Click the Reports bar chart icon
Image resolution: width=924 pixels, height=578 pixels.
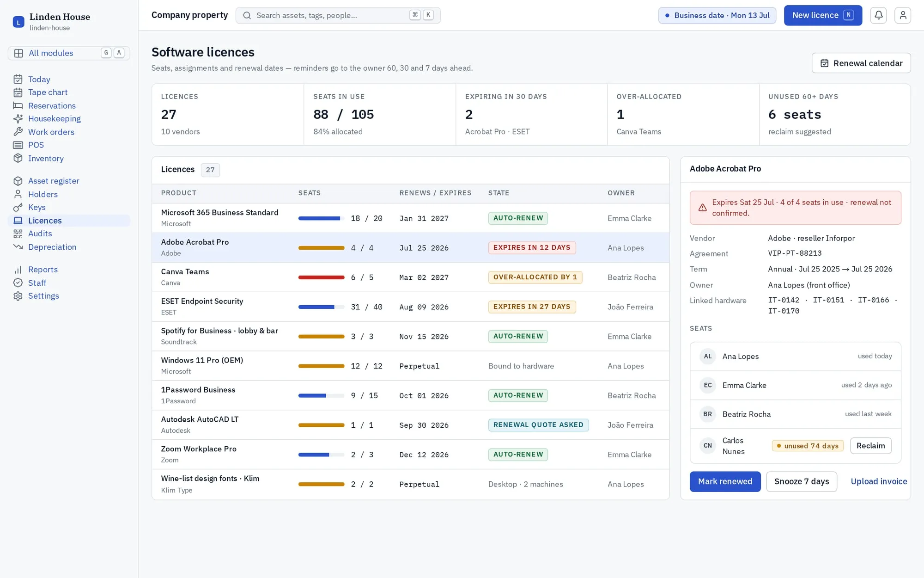tap(18, 270)
